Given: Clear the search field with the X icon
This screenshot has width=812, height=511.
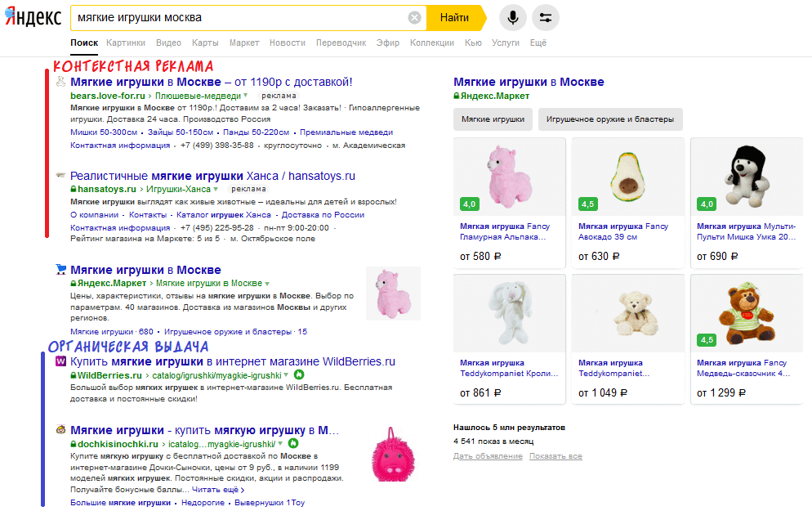Looking at the screenshot, I should pyautogui.click(x=415, y=17).
